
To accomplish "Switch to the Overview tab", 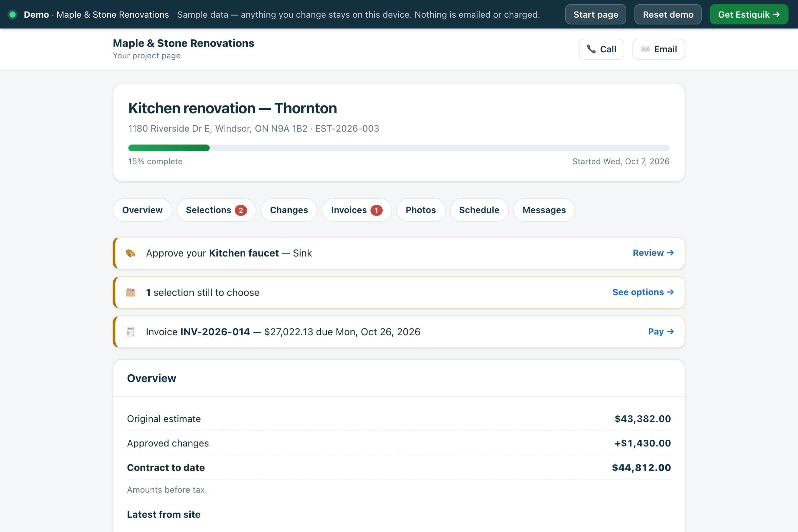I will 142,210.
